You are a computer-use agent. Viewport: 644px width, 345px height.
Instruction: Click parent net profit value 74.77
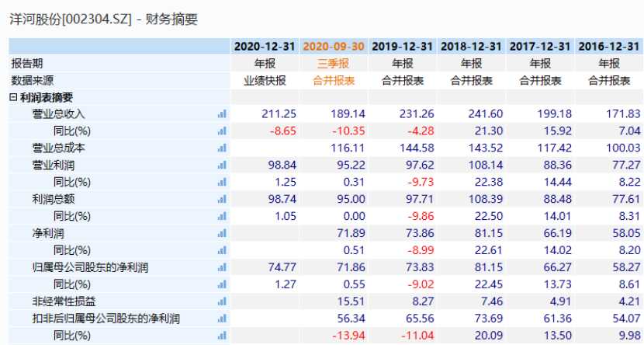pyautogui.click(x=282, y=268)
